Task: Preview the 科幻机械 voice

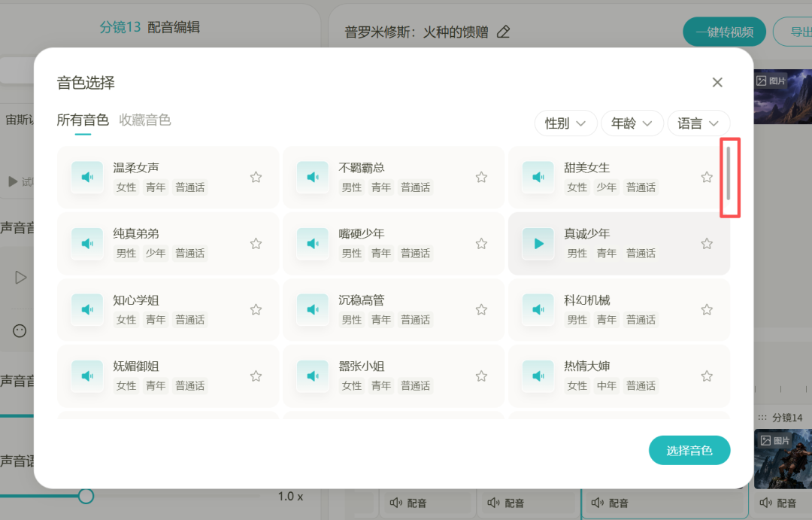Action: pyautogui.click(x=538, y=309)
